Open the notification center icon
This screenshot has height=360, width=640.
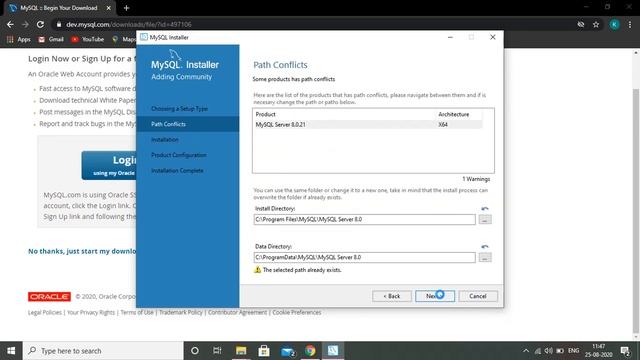click(625, 351)
